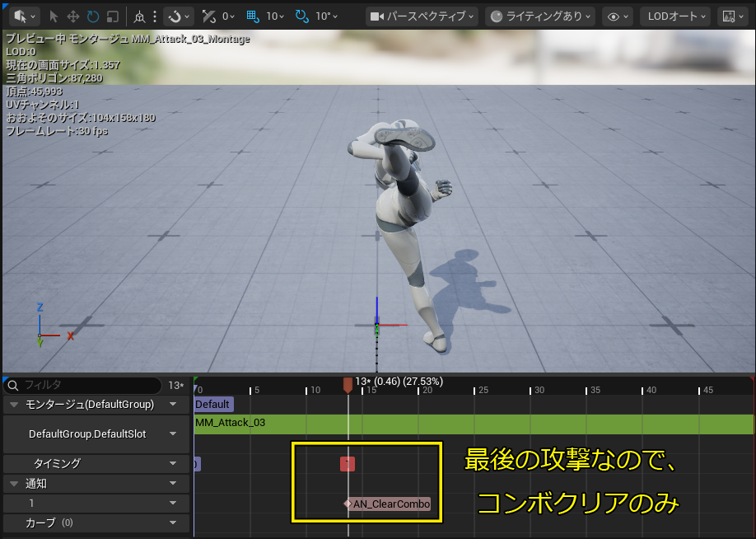Click the 13* frame counter
Image resolution: width=756 pixels, height=539 pixels.
pyautogui.click(x=176, y=386)
